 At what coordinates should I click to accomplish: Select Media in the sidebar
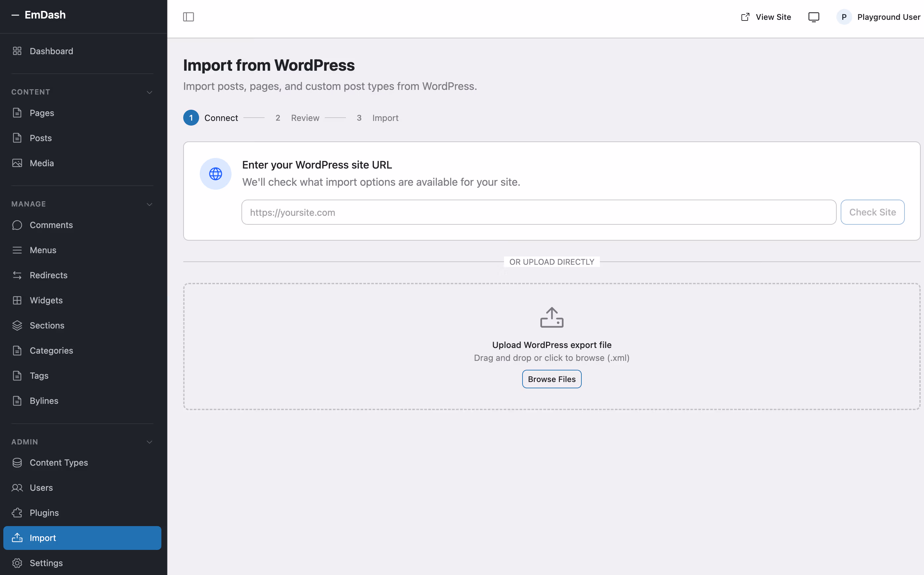pos(82,163)
